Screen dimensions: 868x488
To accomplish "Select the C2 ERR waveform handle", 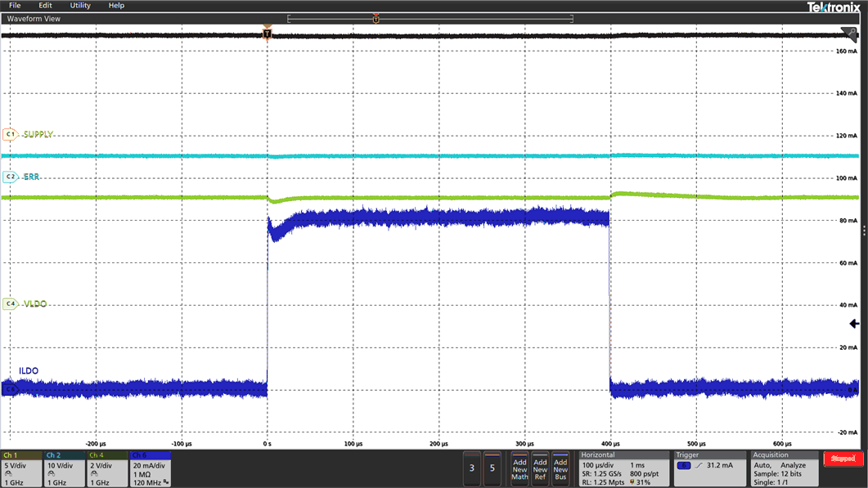I will (10, 176).
